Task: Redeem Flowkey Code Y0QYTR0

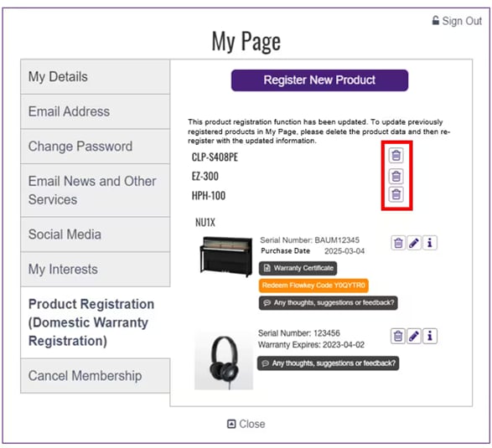Action: 313,286
